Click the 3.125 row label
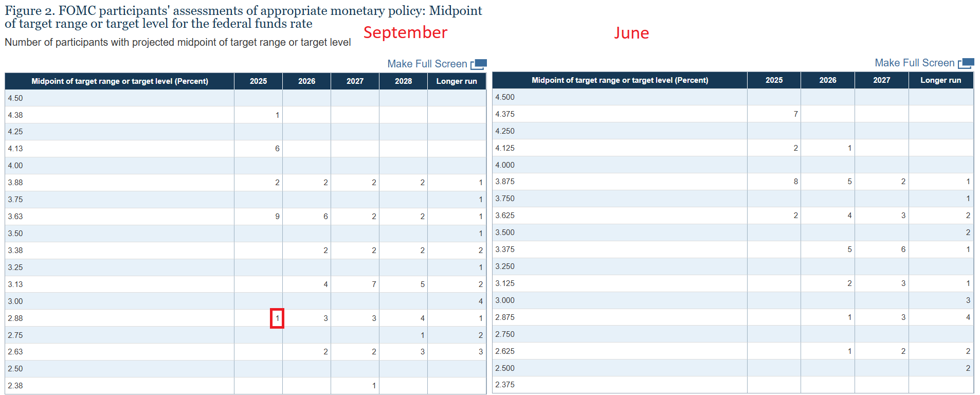The width and height of the screenshot is (980, 395). click(x=505, y=283)
